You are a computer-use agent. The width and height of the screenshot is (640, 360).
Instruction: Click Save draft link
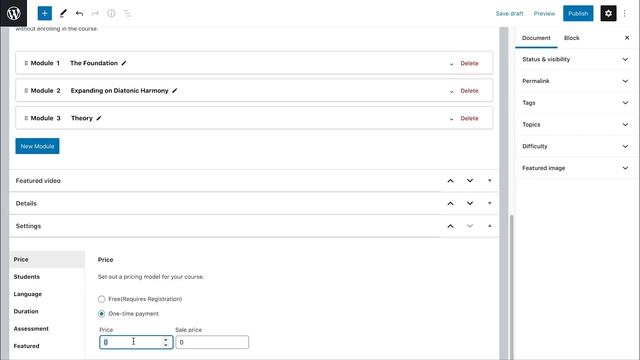click(509, 13)
